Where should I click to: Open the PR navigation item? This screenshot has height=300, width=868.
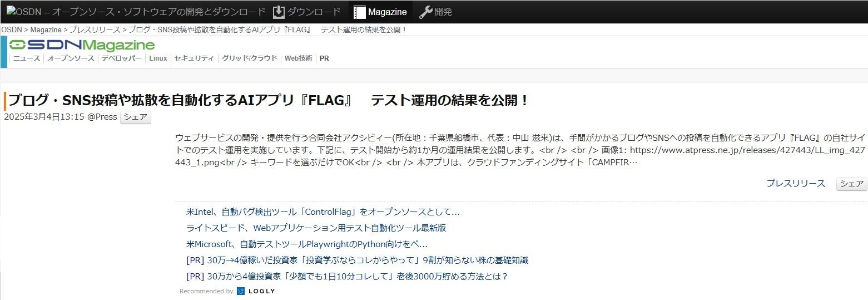(324, 58)
